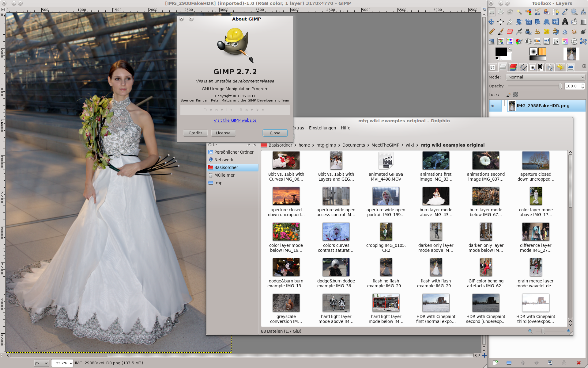Select the Heal tool bandage icon
The width and height of the screenshot is (588, 368).
(x=546, y=32)
